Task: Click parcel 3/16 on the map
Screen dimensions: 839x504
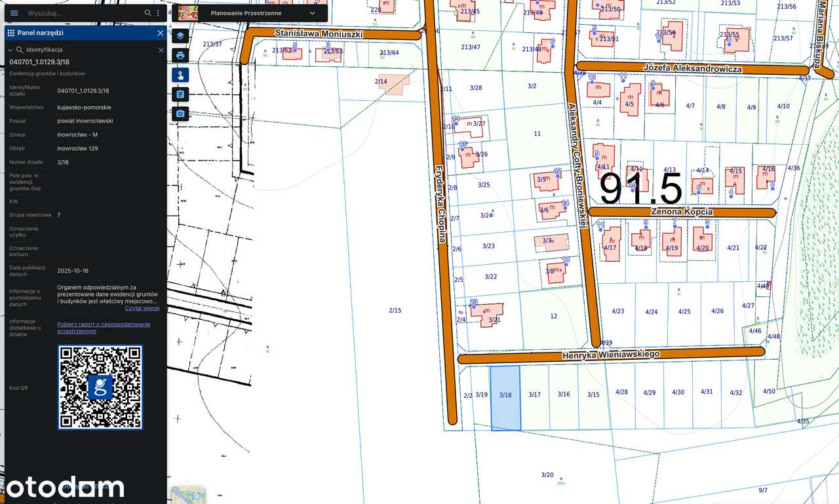Action: [564, 394]
